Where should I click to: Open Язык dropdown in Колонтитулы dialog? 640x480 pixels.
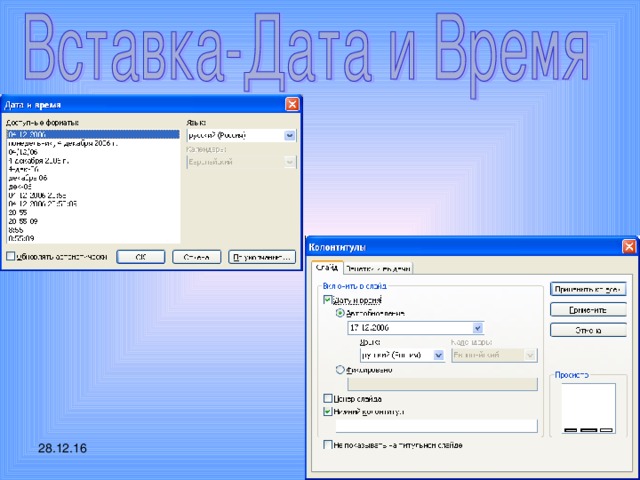coord(438,355)
